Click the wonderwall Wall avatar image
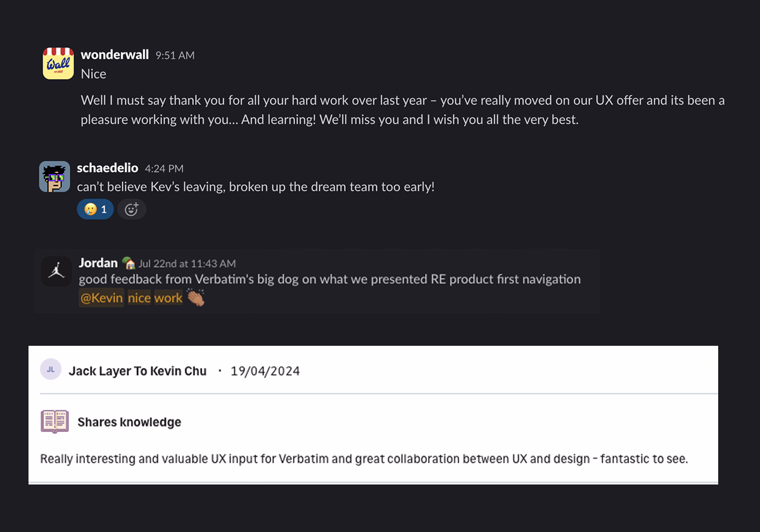This screenshot has height=532, width=760. (58, 63)
